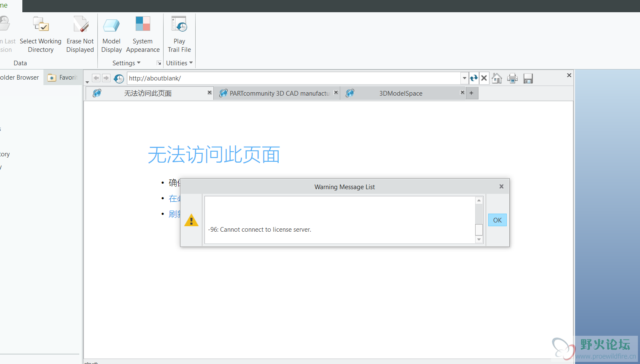Refresh the browser page

click(474, 78)
